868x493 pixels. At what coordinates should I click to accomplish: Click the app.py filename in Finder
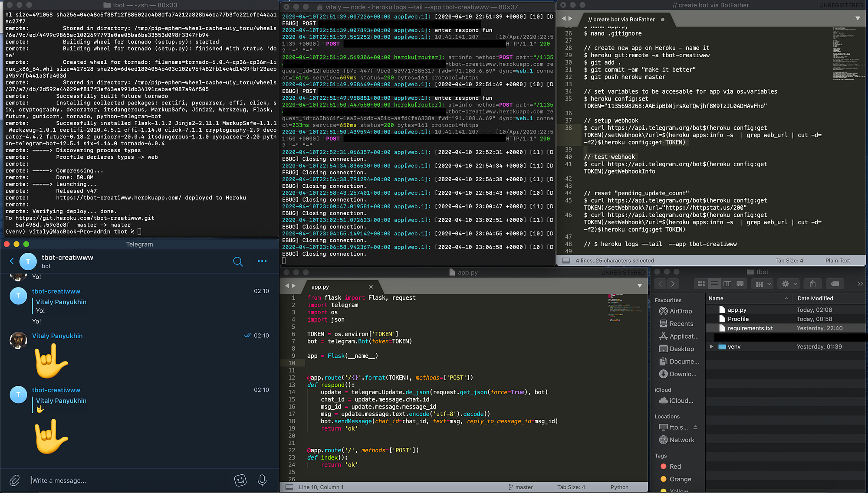click(736, 310)
